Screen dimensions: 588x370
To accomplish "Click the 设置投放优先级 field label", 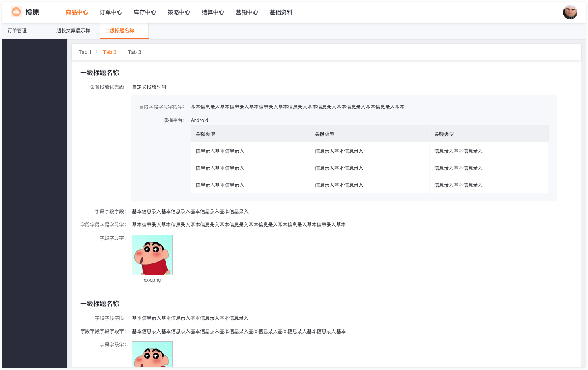I will 108,87.
